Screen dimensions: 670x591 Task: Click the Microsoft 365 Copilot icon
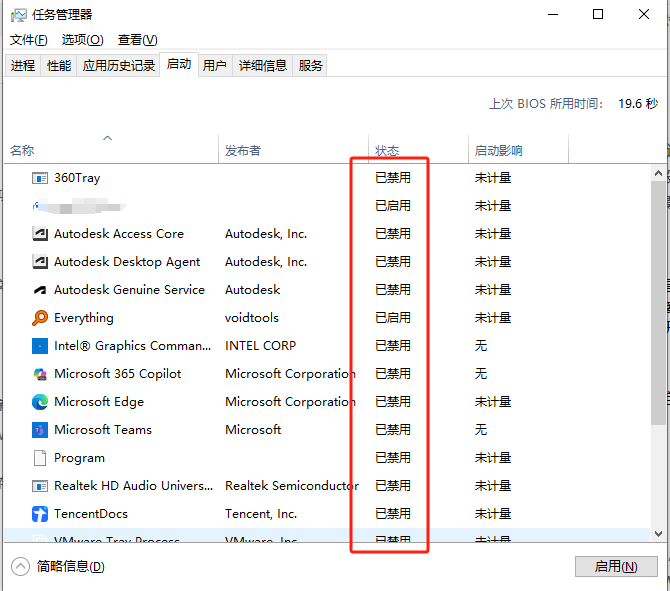pos(40,374)
